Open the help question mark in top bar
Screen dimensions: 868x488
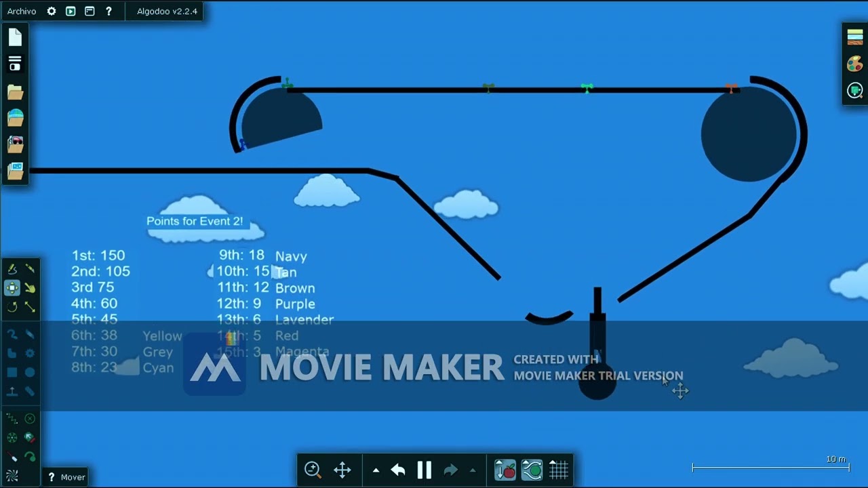(x=108, y=12)
